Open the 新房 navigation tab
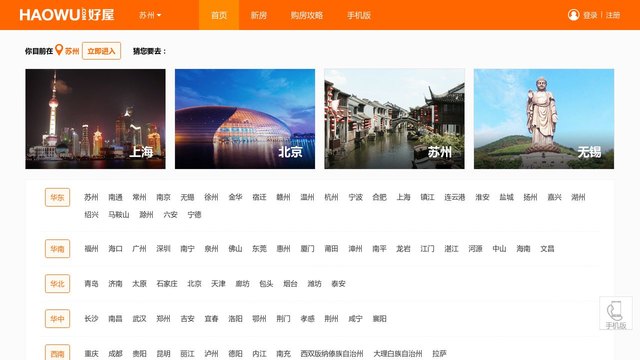This screenshot has height=360, width=640. [x=258, y=15]
